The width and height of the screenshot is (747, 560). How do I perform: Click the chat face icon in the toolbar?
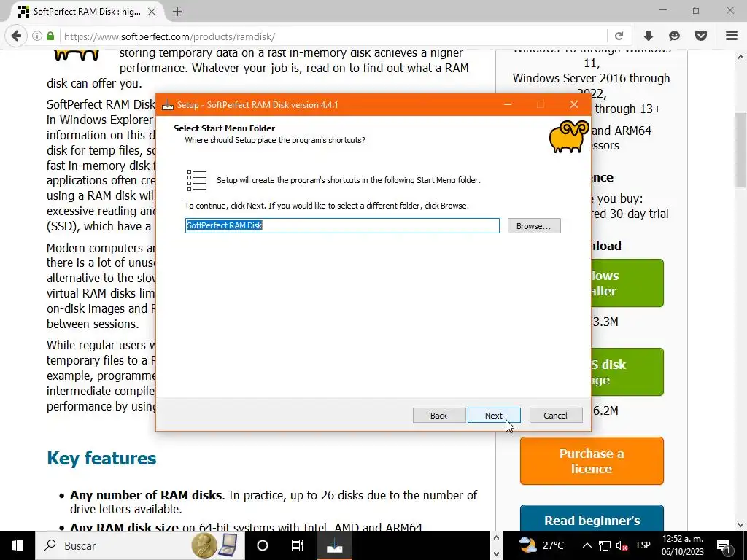tap(674, 36)
